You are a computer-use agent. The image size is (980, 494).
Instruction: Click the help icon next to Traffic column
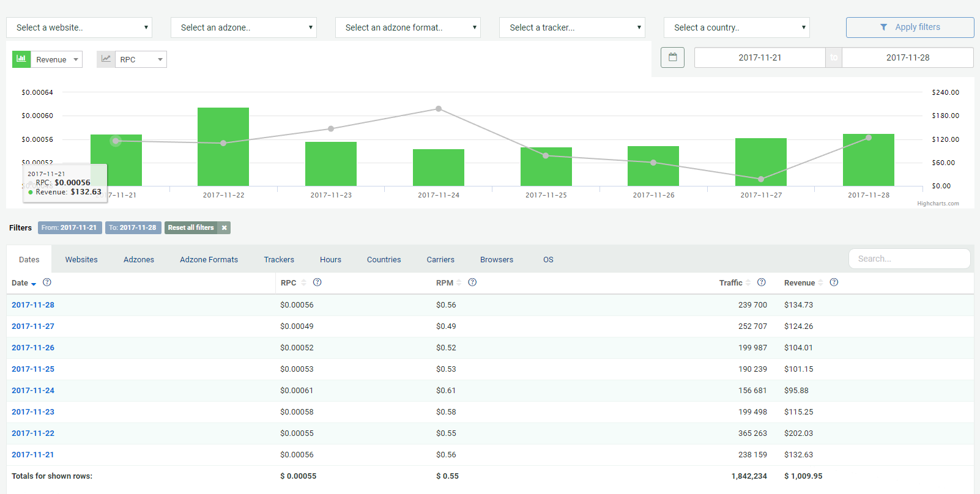(761, 282)
